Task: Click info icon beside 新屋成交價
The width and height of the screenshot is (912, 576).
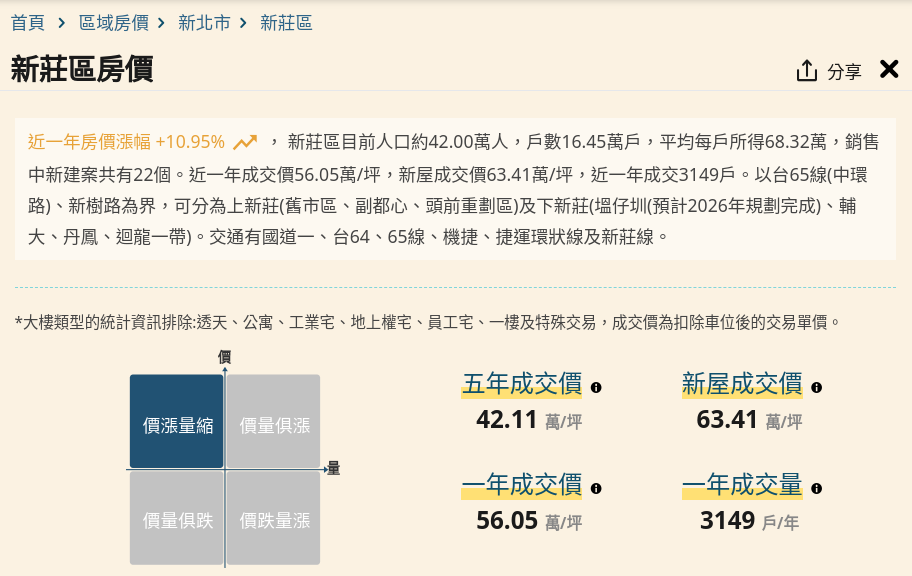Action: (x=817, y=387)
